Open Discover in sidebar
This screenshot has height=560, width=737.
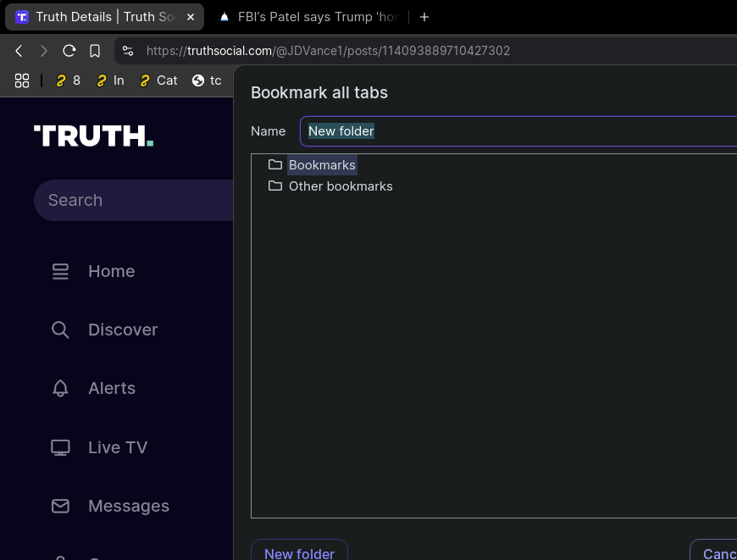pos(104,330)
